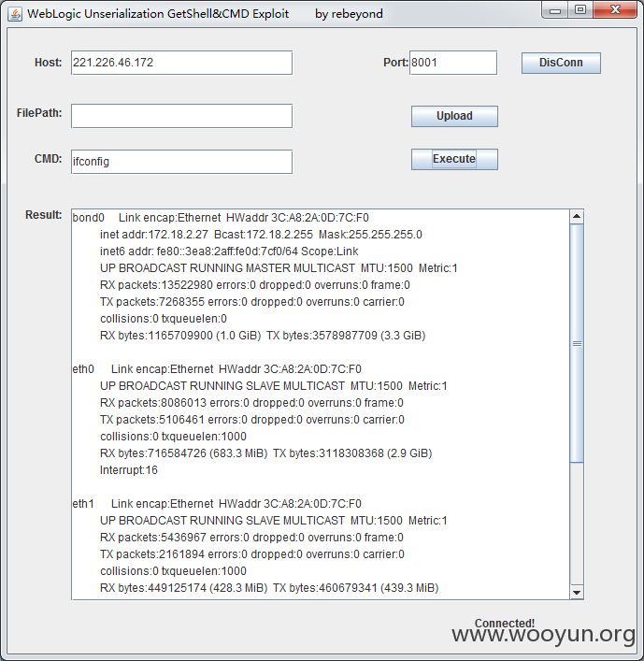Click the 'Port:' label
This screenshot has height=661, width=644.
coord(395,63)
